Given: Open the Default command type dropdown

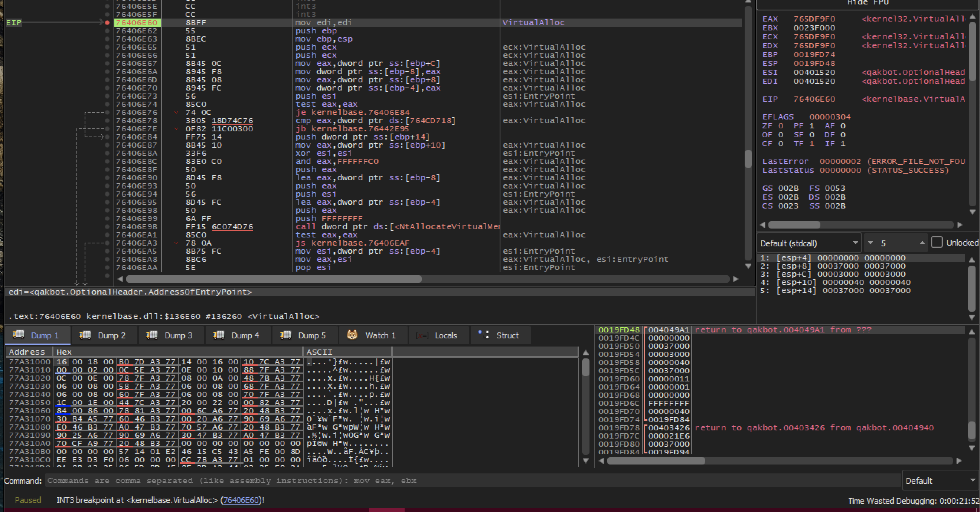Looking at the screenshot, I should pos(940,480).
